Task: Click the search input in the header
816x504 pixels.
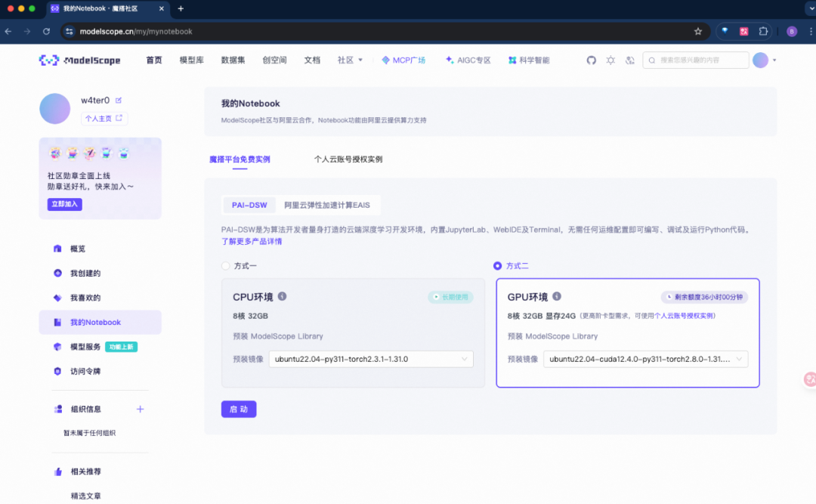Action: pos(696,60)
